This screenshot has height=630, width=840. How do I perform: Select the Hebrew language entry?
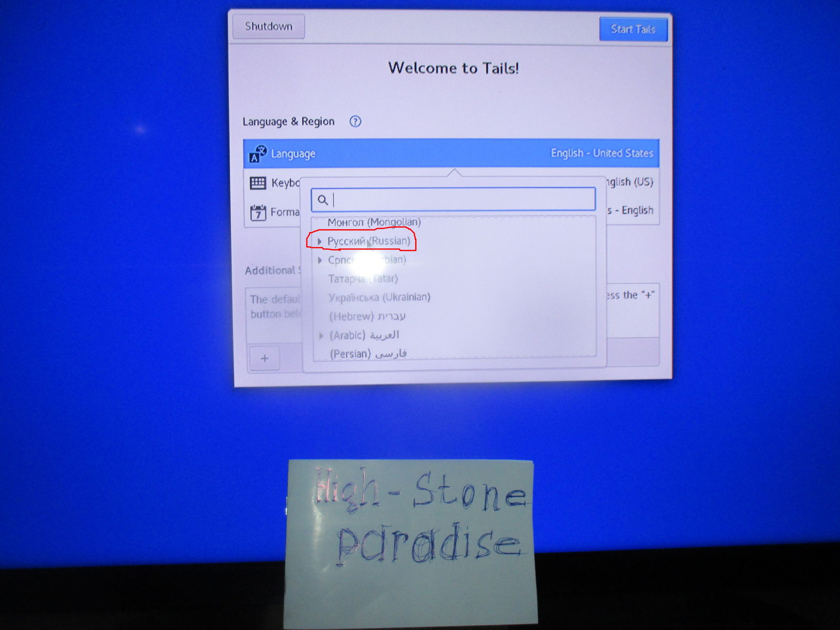tap(367, 316)
